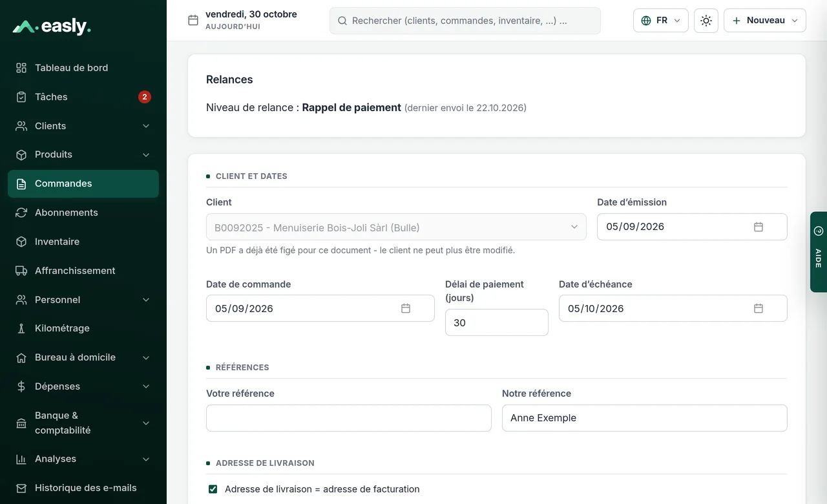Expand the Banque & comptabilité submenu
The height and width of the screenshot is (504, 827).
tap(146, 423)
